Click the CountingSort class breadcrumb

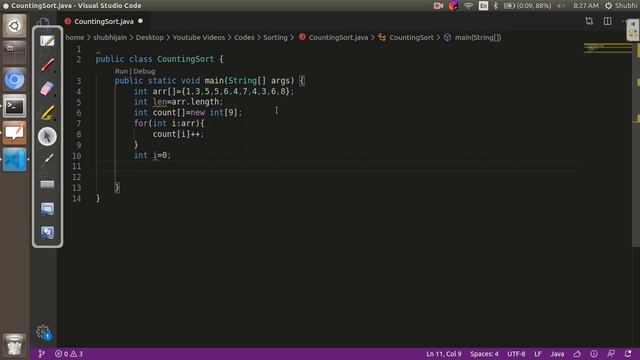[406, 38]
